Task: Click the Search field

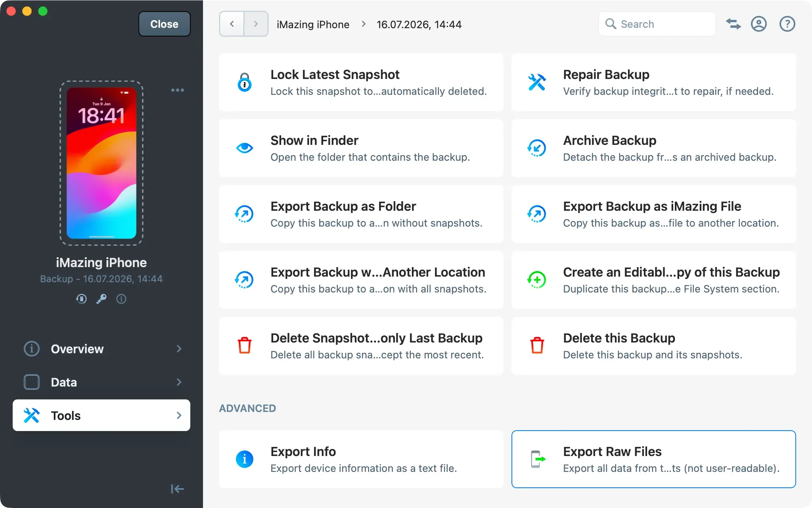Action: [x=657, y=24]
